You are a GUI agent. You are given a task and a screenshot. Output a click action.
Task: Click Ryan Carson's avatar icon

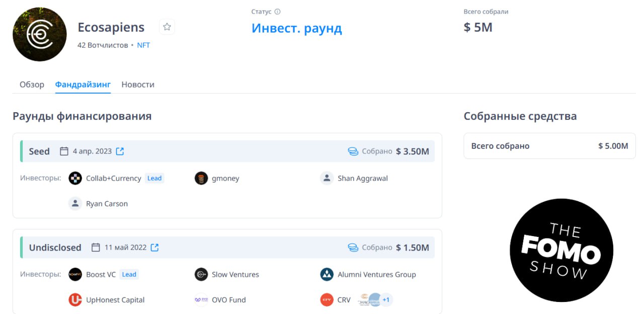click(75, 204)
